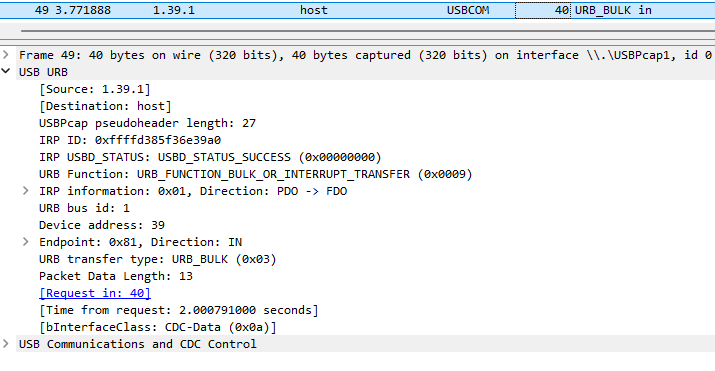Select the URB bus id field

pyautogui.click(x=84, y=208)
